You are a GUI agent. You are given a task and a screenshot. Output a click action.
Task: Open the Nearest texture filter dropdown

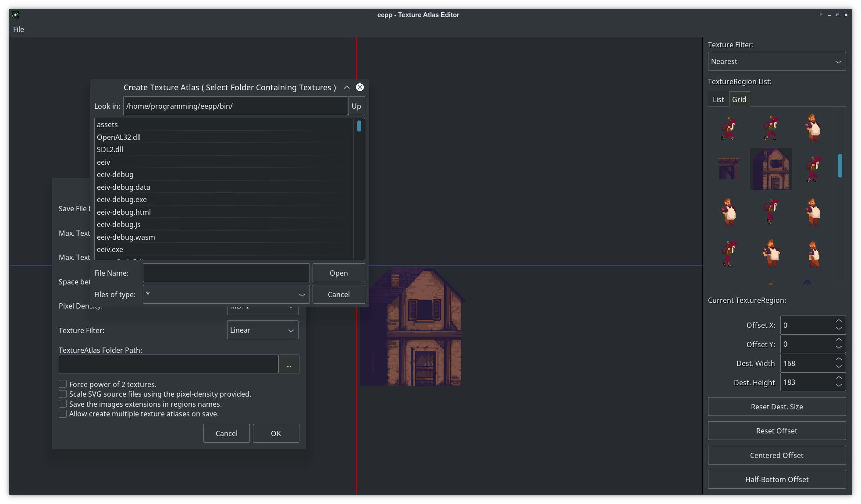[x=776, y=61]
